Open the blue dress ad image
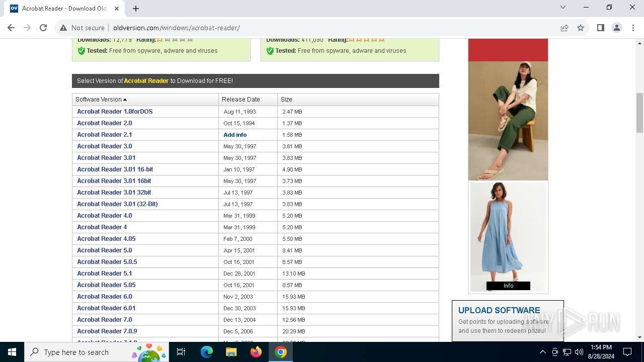Screen dimensions: 644x362 (508, 236)
